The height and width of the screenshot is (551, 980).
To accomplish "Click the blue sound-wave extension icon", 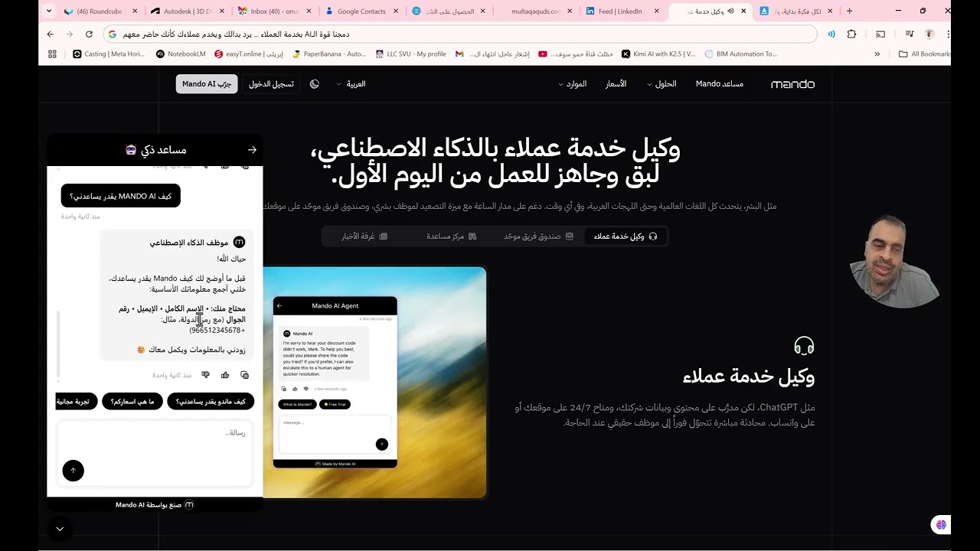I will pyautogui.click(x=831, y=34).
